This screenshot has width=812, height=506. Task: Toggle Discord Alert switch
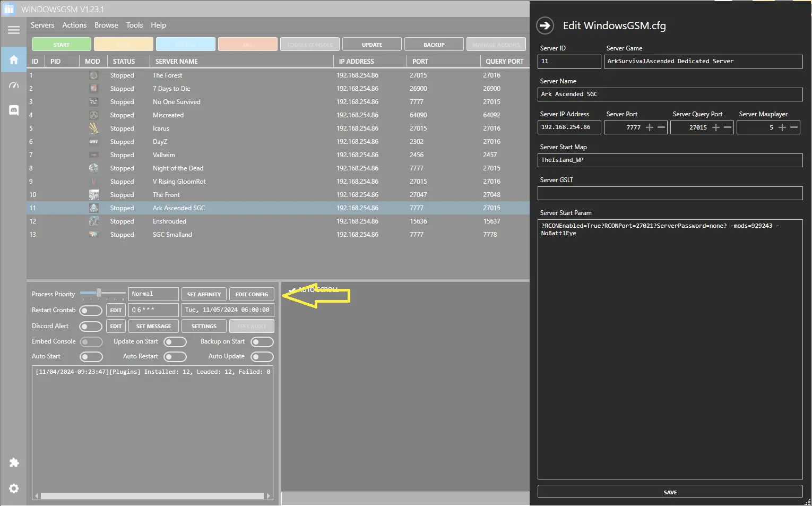pos(91,326)
